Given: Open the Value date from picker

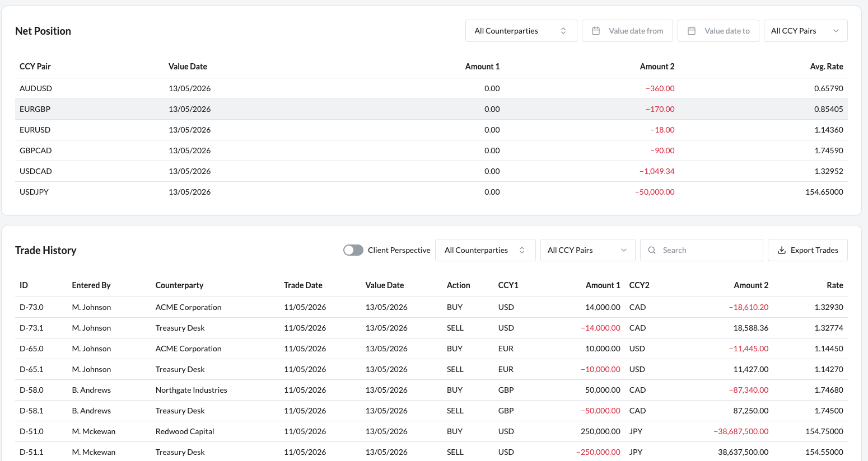Looking at the screenshot, I should point(627,31).
